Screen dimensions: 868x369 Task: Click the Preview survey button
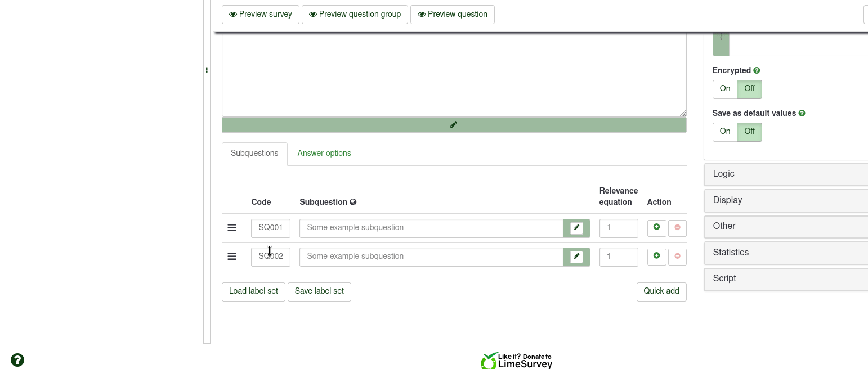(261, 15)
